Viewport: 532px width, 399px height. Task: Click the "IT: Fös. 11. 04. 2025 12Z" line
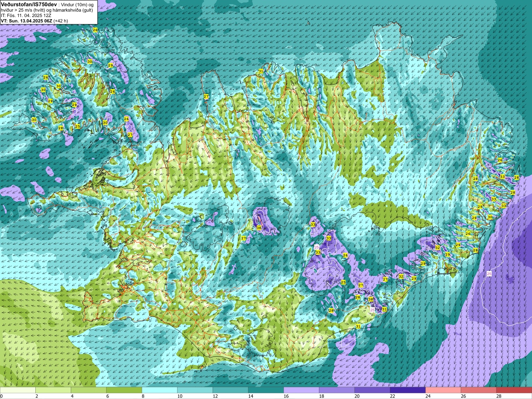(x=26, y=15)
